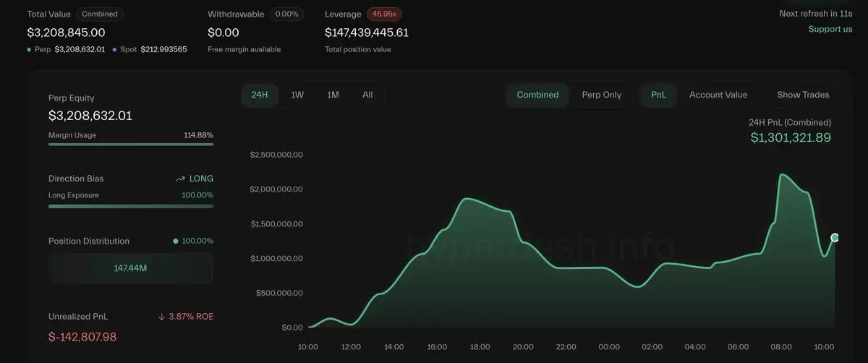868x363 pixels.
Task: Select the PnL chart mode
Action: click(x=659, y=95)
